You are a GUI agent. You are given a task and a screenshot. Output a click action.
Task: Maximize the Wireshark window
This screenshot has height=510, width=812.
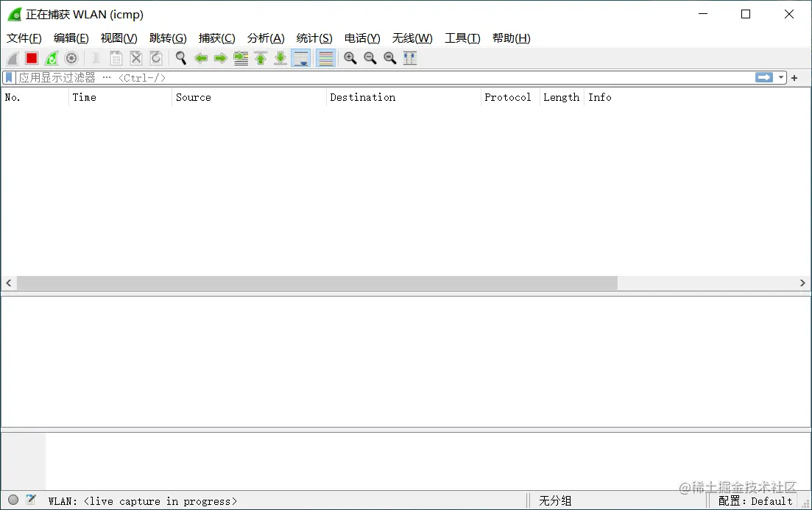(x=746, y=14)
